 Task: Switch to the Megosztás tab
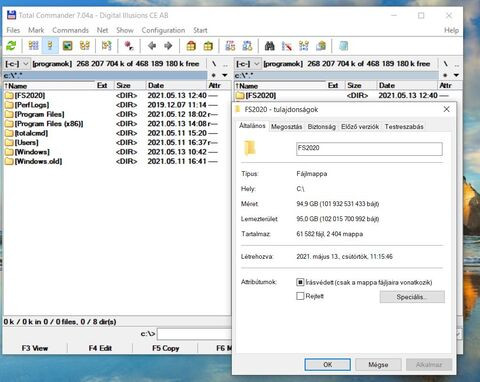point(286,127)
